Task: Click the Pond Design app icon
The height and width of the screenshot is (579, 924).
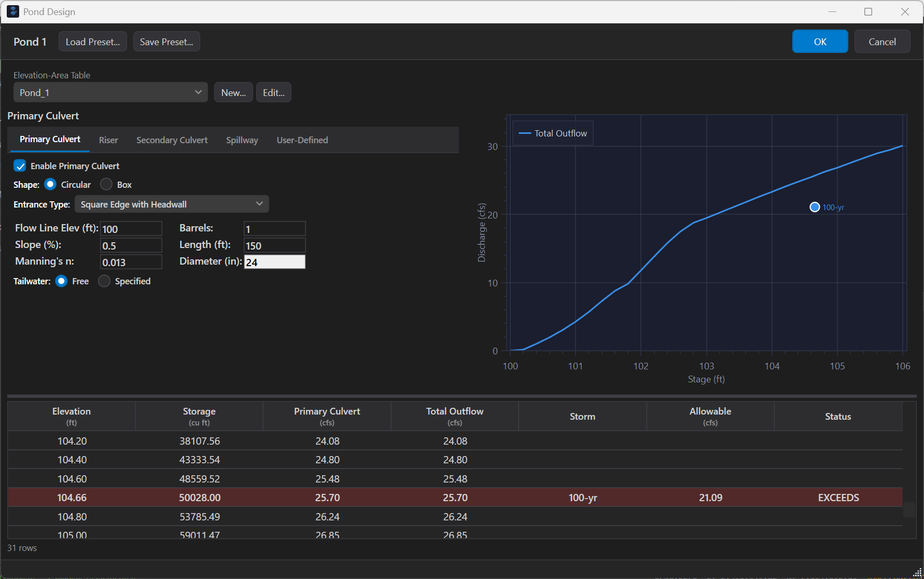Action: 13,11
